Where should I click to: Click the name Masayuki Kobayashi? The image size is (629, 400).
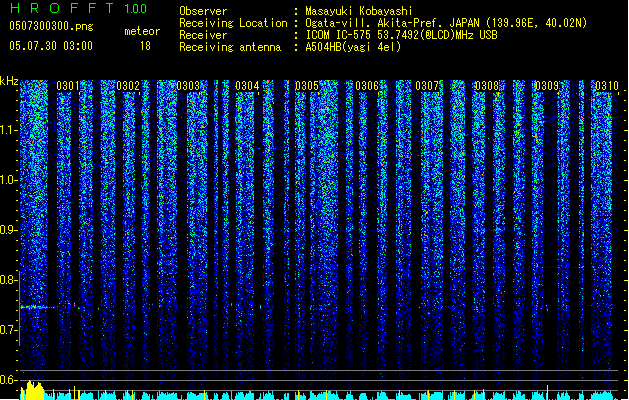point(359,11)
